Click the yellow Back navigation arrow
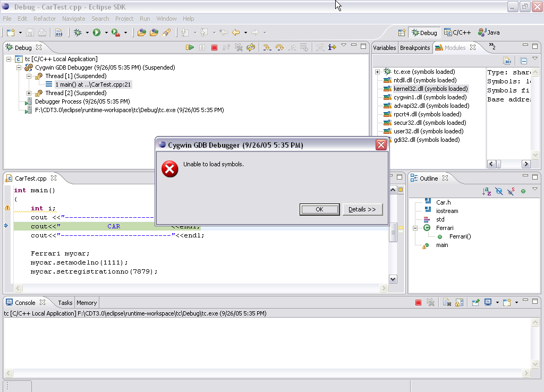The height and width of the screenshot is (392, 544). tap(236, 32)
